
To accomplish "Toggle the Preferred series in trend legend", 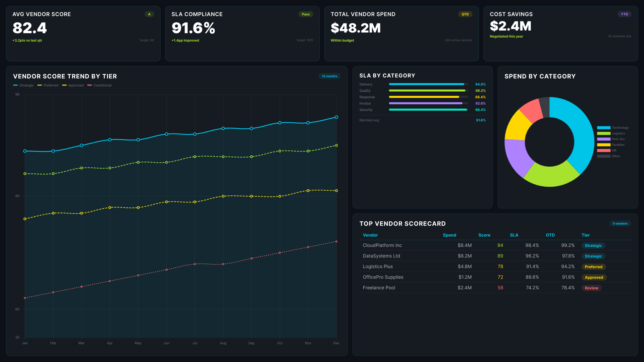I will (x=48, y=85).
